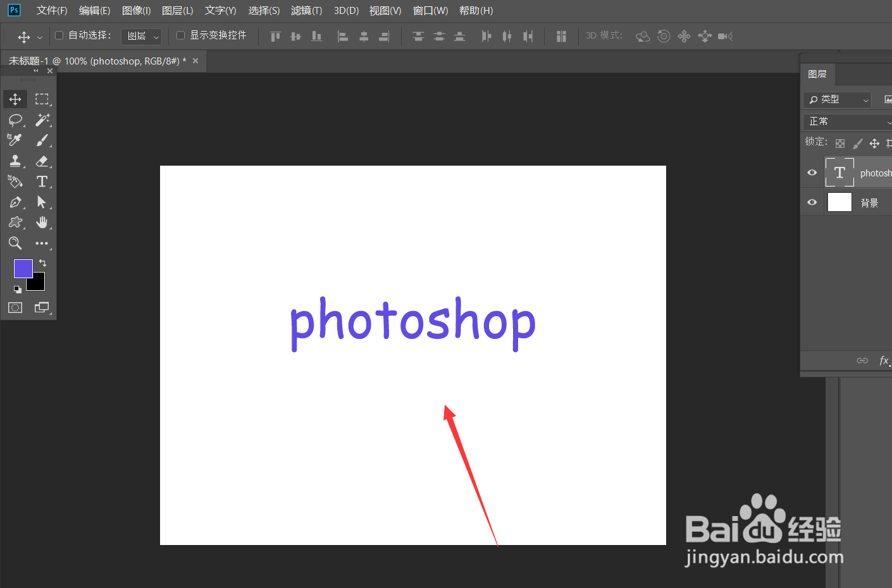Toggle Quick Mask mode
The image size is (892, 588).
[x=15, y=308]
